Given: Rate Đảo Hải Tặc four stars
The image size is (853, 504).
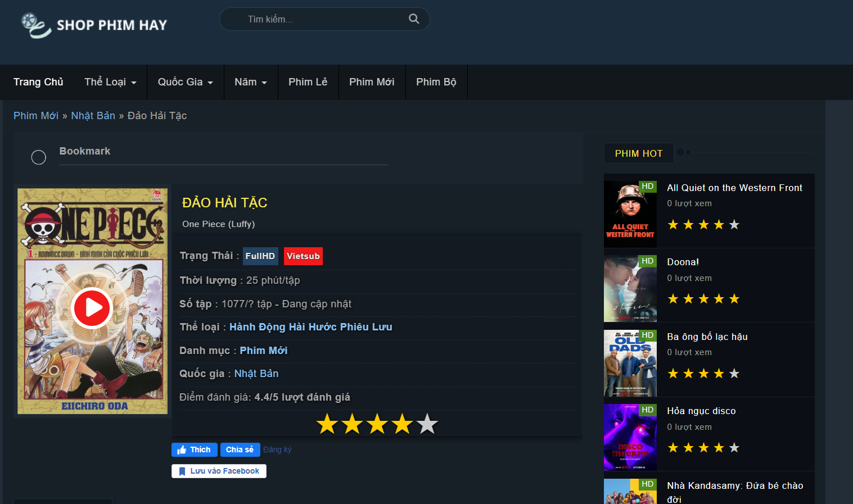Looking at the screenshot, I should pos(402,424).
